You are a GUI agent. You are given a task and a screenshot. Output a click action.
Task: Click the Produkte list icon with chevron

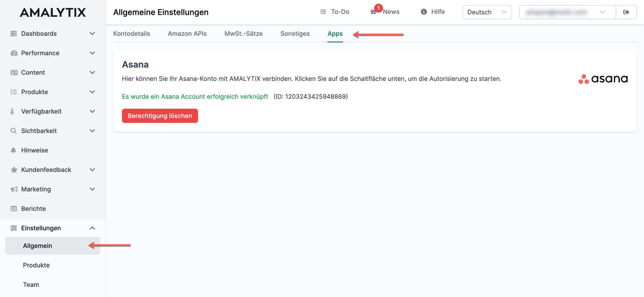click(x=14, y=92)
